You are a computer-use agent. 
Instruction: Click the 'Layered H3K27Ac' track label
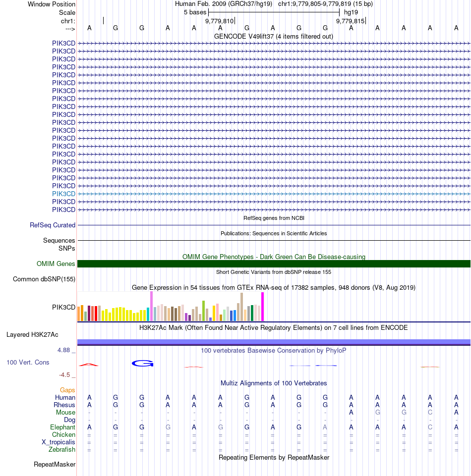pos(32,335)
